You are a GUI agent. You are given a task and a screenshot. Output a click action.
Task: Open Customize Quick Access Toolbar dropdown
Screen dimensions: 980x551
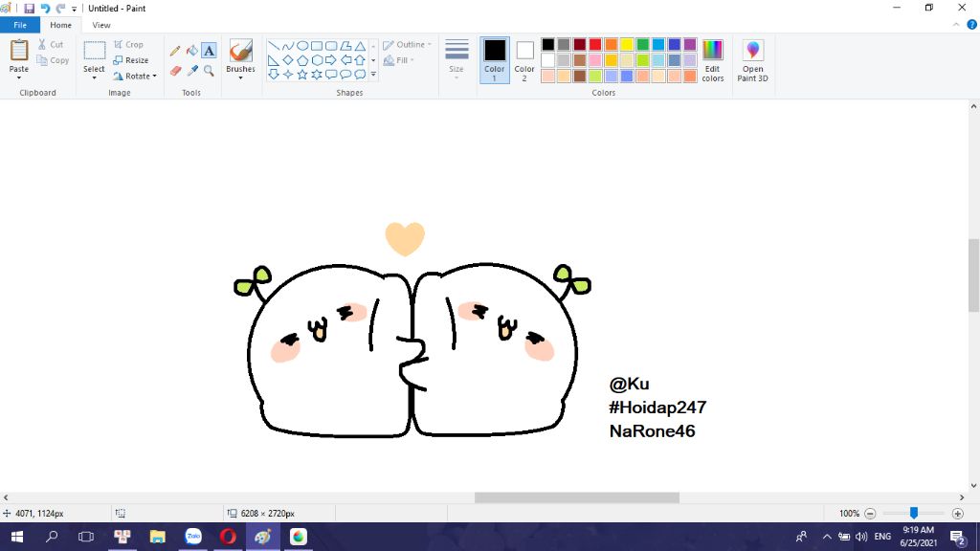point(75,10)
